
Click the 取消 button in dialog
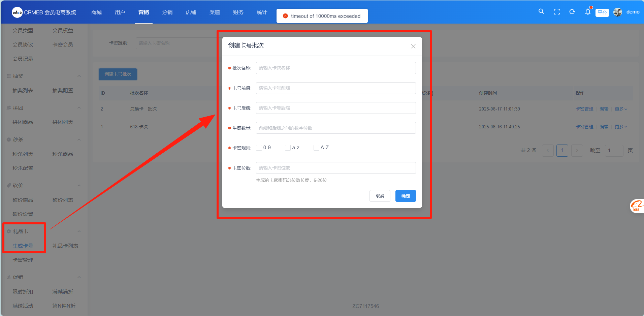[380, 196]
